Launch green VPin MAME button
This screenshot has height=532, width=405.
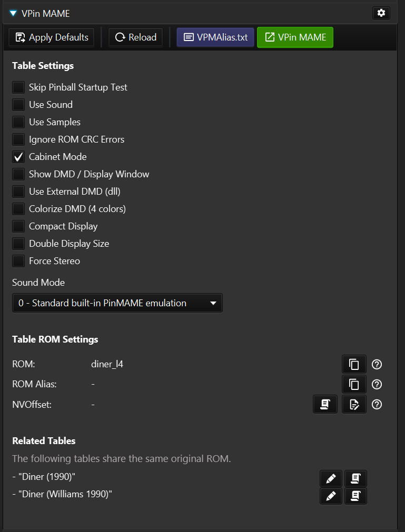click(295, 37)
